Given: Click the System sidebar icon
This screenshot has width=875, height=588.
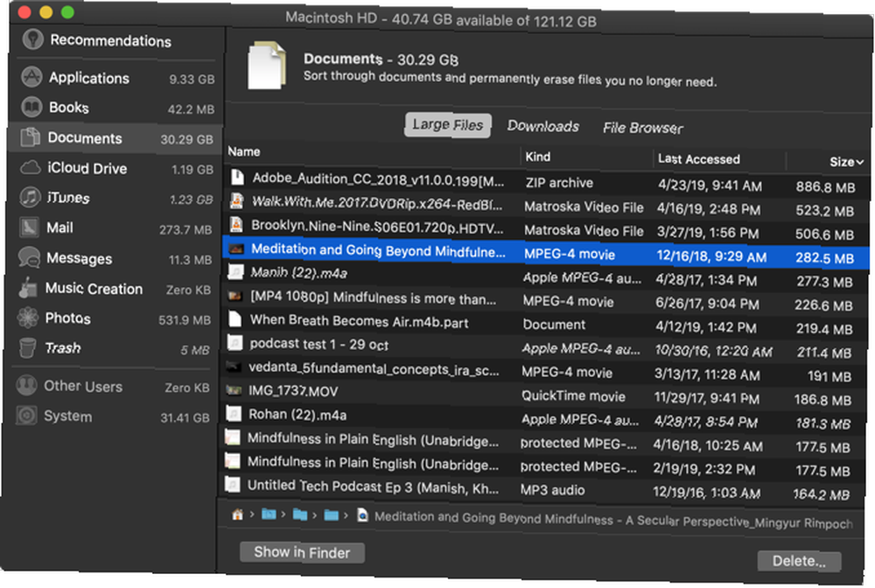Looking at the screenshot, I should point(25,416).
